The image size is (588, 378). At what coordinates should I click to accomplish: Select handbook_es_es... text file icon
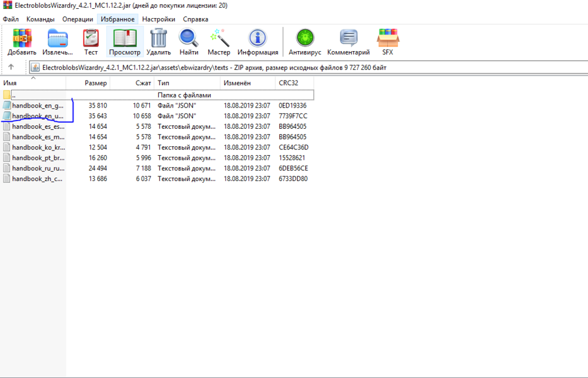[x=6, y=126]
